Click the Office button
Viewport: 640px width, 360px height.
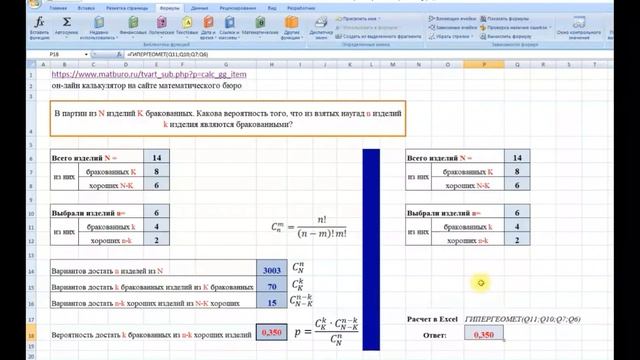click(35, 3)
